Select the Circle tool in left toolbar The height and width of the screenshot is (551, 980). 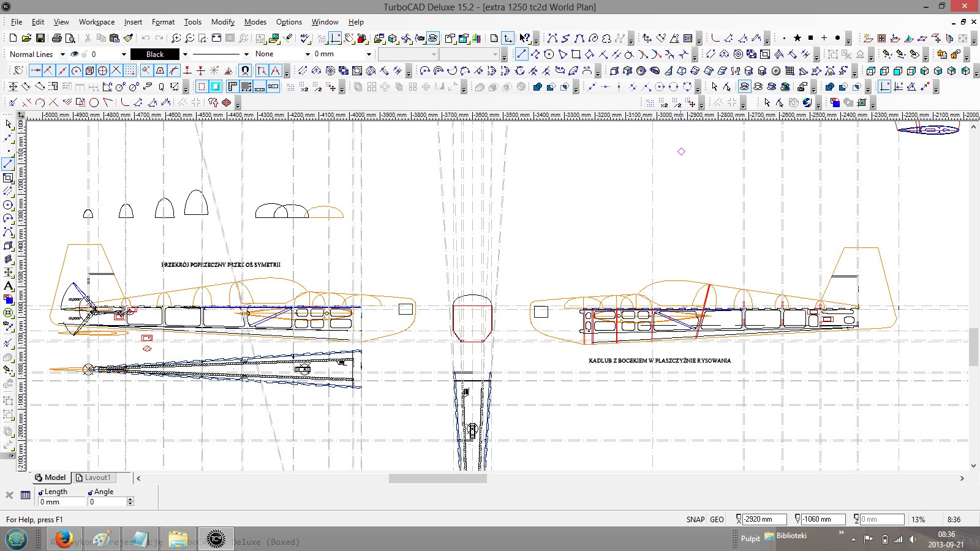click(x=9, y=205)
